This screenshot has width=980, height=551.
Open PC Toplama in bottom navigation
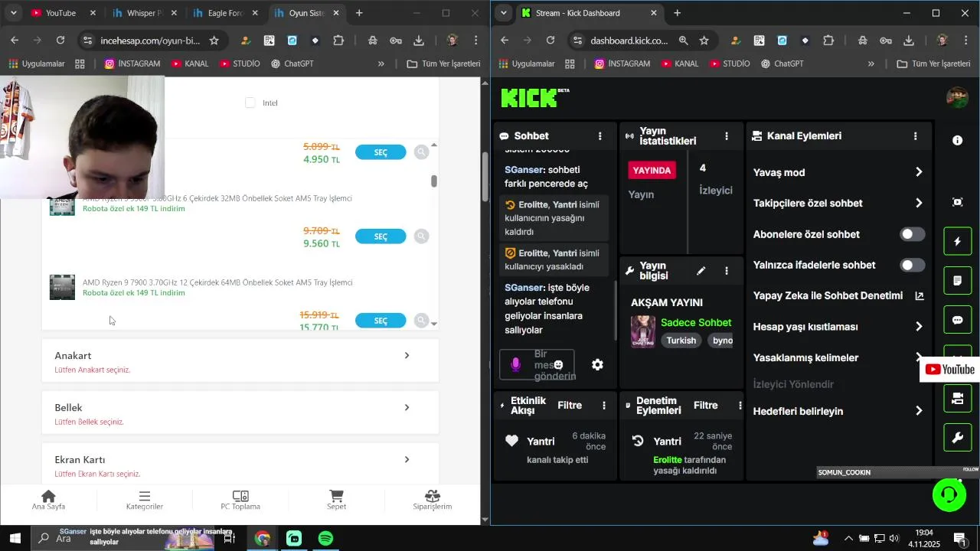(240, 500)
